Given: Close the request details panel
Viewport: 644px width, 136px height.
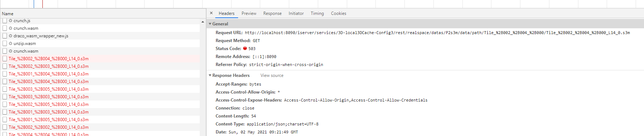Looking at the screenshot, I should pos(211,13).
